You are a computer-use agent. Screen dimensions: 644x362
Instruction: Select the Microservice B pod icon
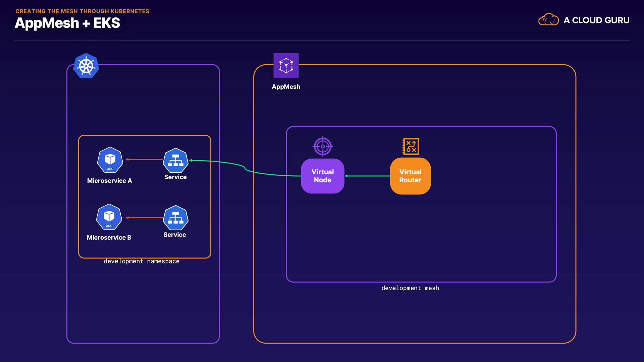point(109,217)
